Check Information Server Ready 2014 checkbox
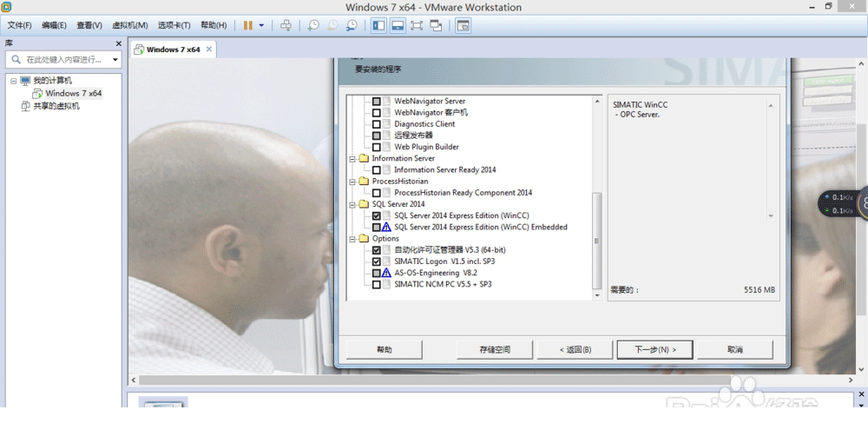The height and width of the screenshot is (423, 868). pyautogui.click(x=377, y=170)
